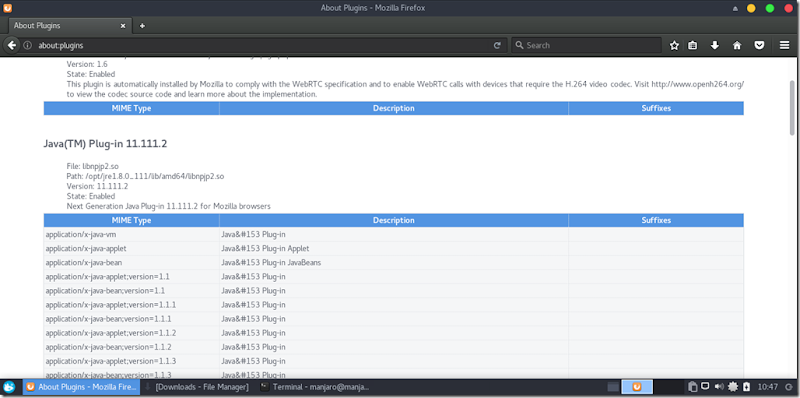Switch to About Plugins Firefox taskbar entry
The height and width of the screenshot is (398, 800).
(82, 387)
